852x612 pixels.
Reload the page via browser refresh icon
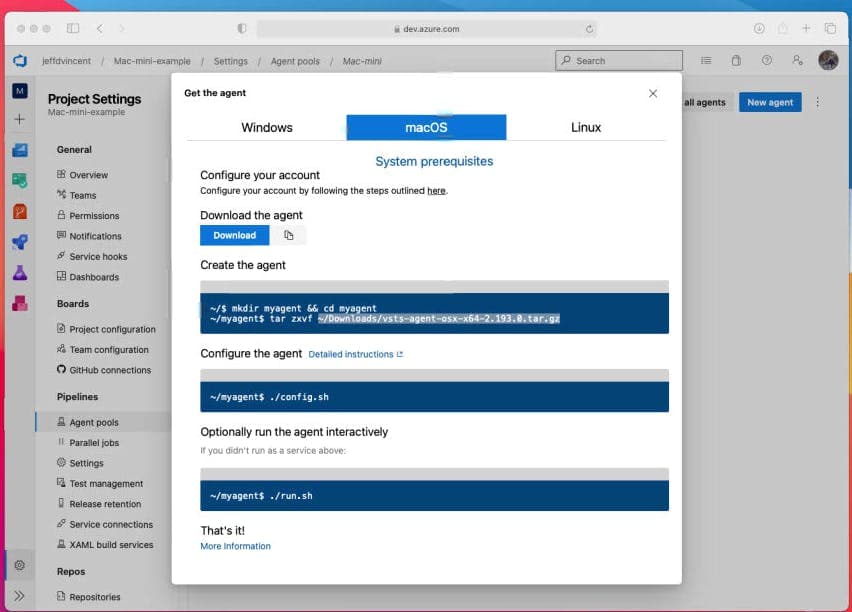click(x=590, y=29)
